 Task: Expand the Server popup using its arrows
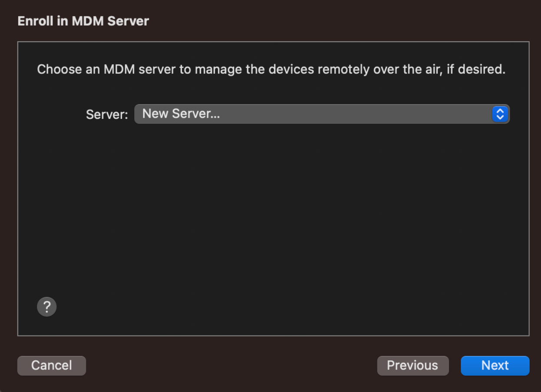500,114
